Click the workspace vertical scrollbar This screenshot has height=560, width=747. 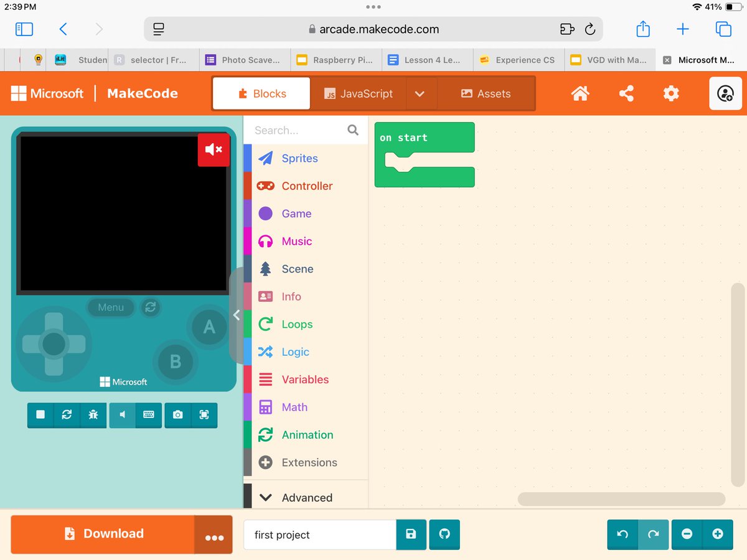click(x=738, y=385)
